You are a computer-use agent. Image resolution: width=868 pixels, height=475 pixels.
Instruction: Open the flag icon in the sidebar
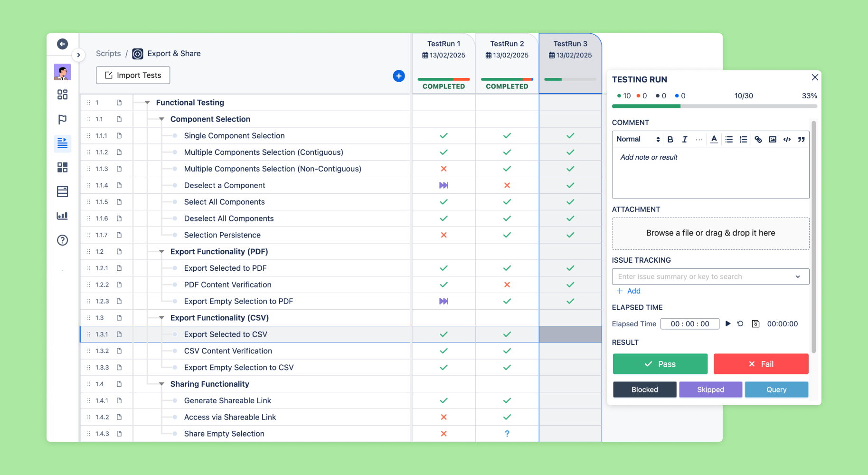(62, 119)
